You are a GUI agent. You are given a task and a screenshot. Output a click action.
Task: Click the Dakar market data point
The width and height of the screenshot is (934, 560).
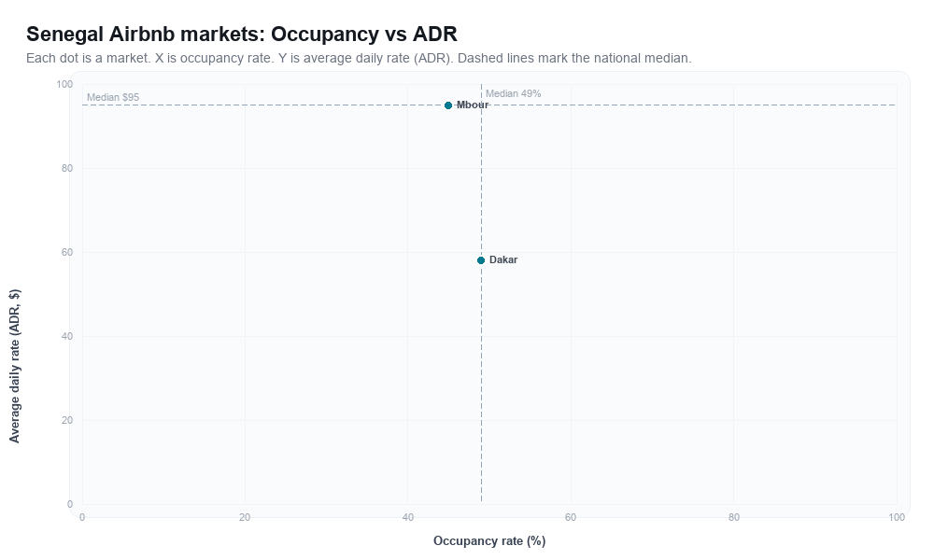481,260
